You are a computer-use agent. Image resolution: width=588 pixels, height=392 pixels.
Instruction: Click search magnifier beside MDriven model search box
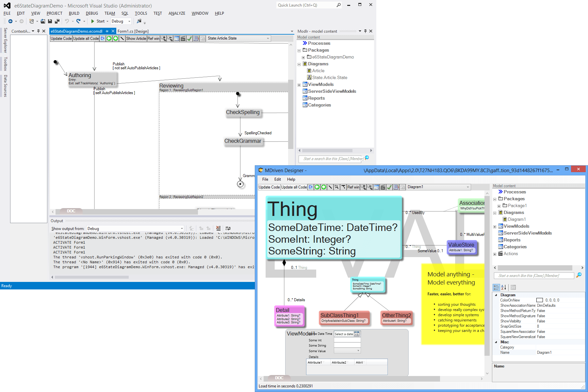click(579, 275)
